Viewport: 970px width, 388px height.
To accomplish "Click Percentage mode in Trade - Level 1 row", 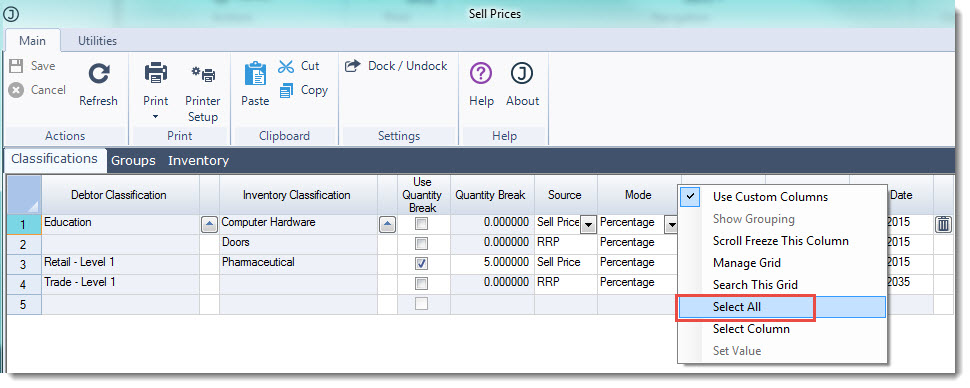I will [x=638, y=284].
